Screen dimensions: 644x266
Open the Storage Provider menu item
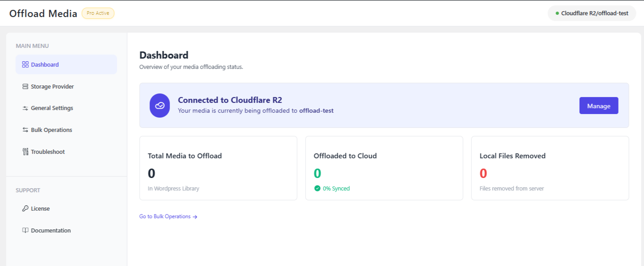52,87
